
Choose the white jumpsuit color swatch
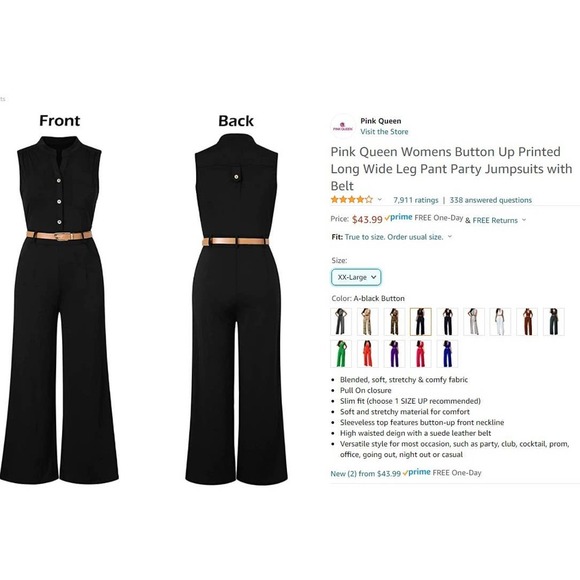[x=500, y=321]
